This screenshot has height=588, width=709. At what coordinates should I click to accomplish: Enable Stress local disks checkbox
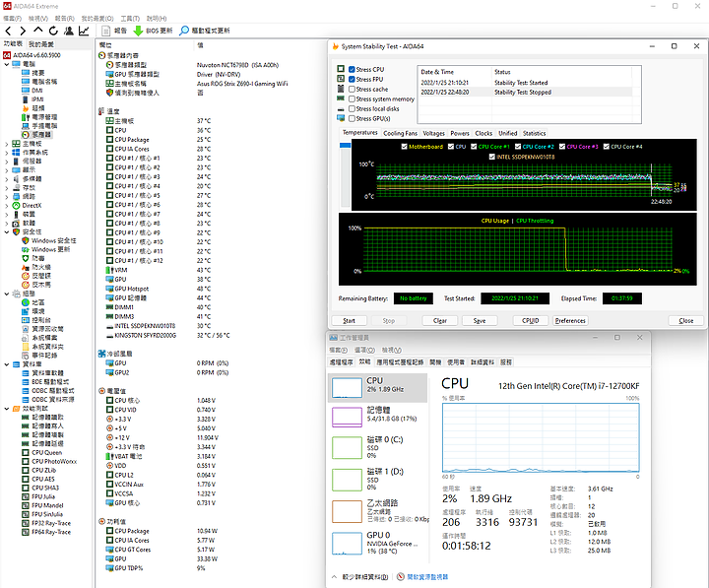coord(352,109)
